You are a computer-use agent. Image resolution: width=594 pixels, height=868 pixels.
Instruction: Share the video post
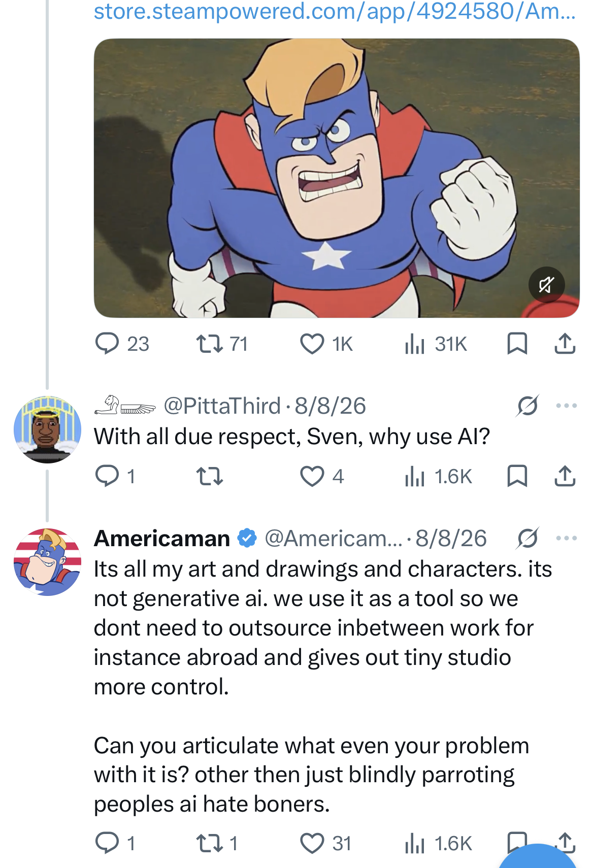[565, 344]
